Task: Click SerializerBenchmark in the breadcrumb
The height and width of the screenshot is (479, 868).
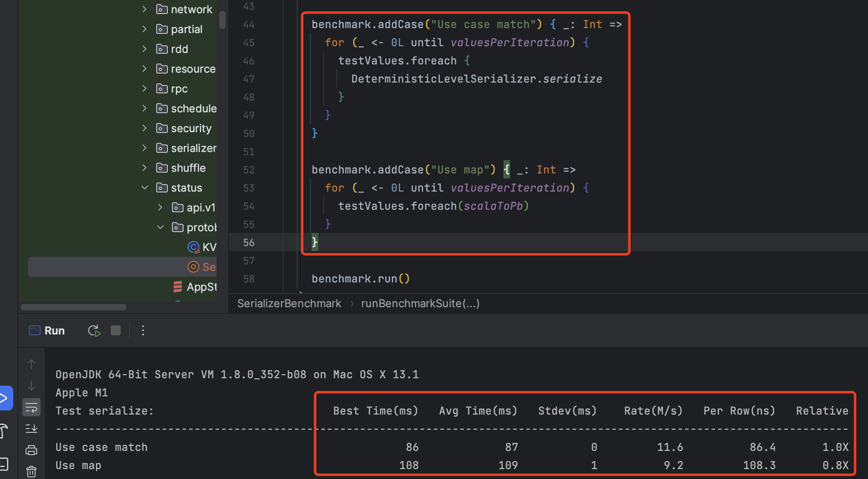Action: tap(289, 304)
